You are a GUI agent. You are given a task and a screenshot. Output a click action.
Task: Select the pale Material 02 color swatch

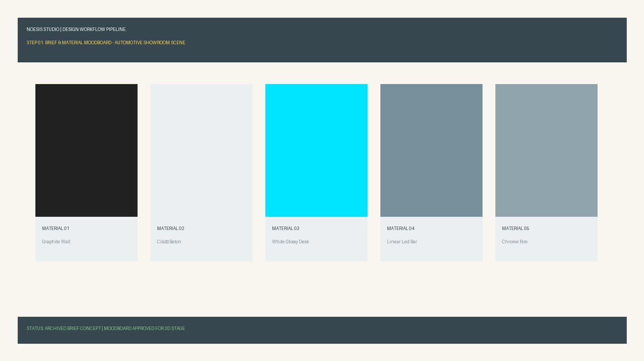pos(201,150)
